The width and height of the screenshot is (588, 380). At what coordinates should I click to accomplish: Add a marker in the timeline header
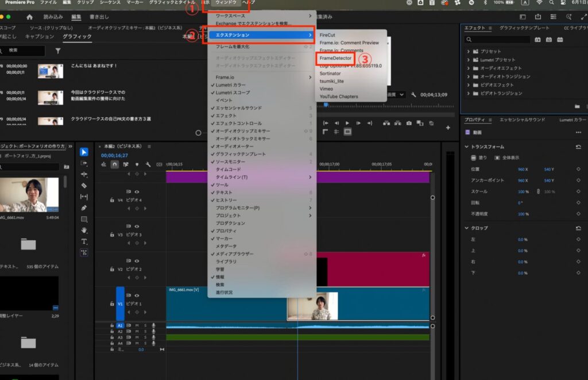click(137, 164)
